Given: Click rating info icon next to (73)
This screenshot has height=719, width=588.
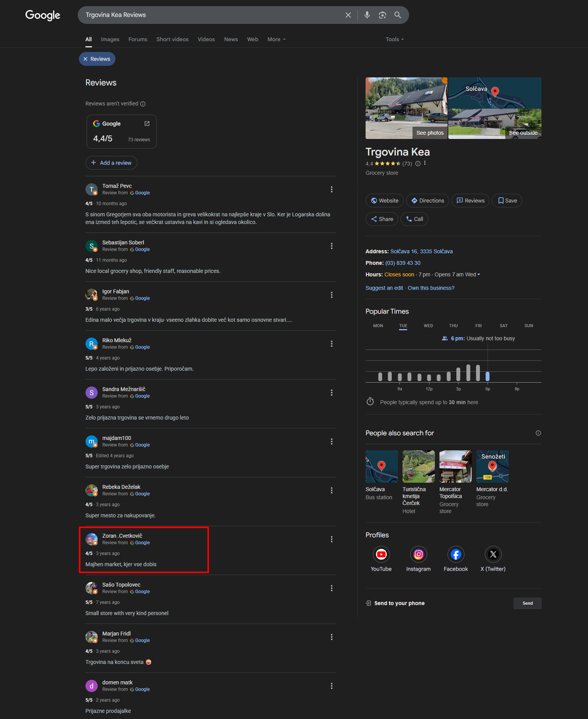Looking at the screenshot, I should (x=418, y=164).
